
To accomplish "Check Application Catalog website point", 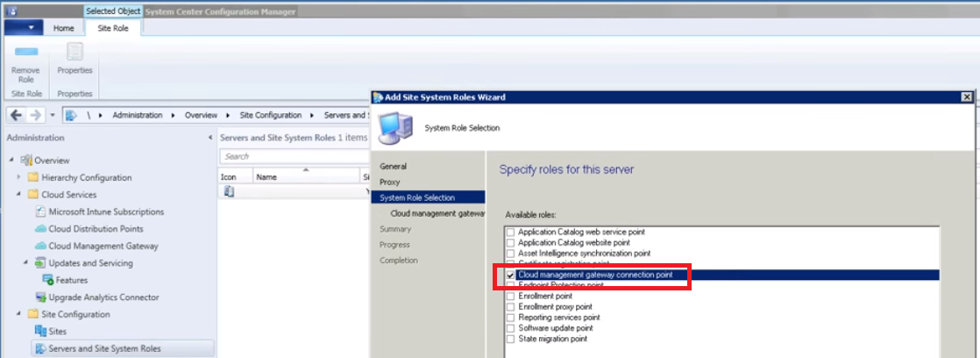I will (x=510, y=242).
